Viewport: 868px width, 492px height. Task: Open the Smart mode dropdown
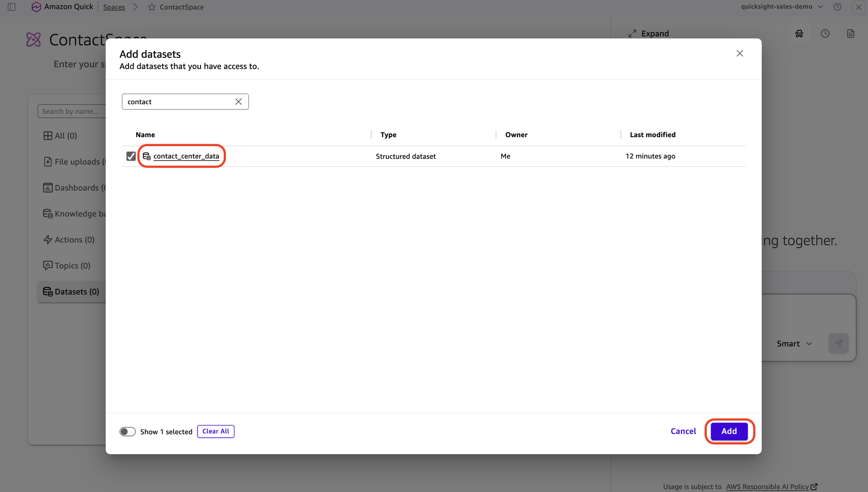(x=794, y=343)
